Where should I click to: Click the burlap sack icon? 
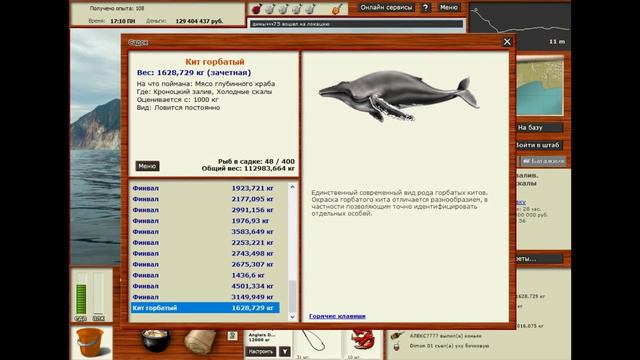tap(200, 341)
